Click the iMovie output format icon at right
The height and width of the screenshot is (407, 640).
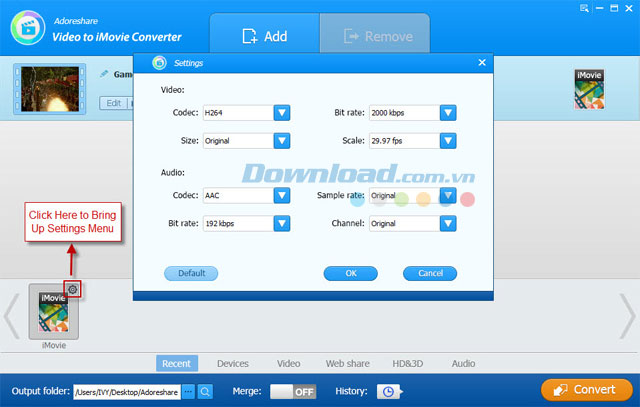coord(589,89)
